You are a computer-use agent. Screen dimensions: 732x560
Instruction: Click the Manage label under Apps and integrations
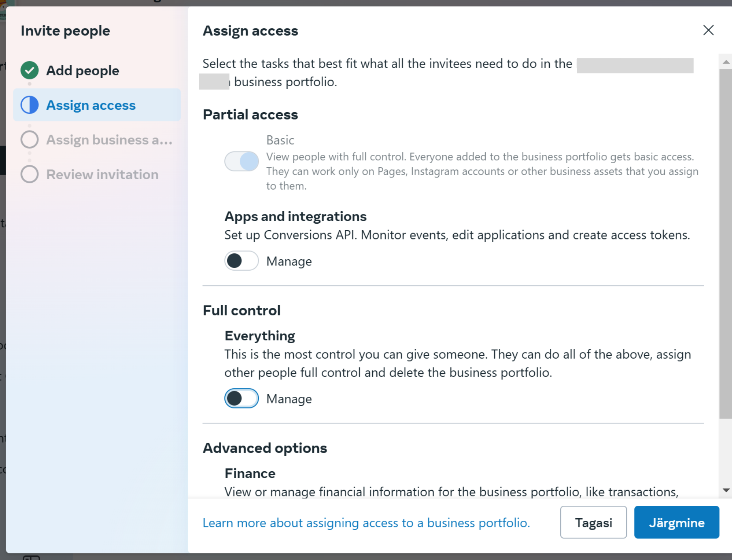[x=289, y=262]
